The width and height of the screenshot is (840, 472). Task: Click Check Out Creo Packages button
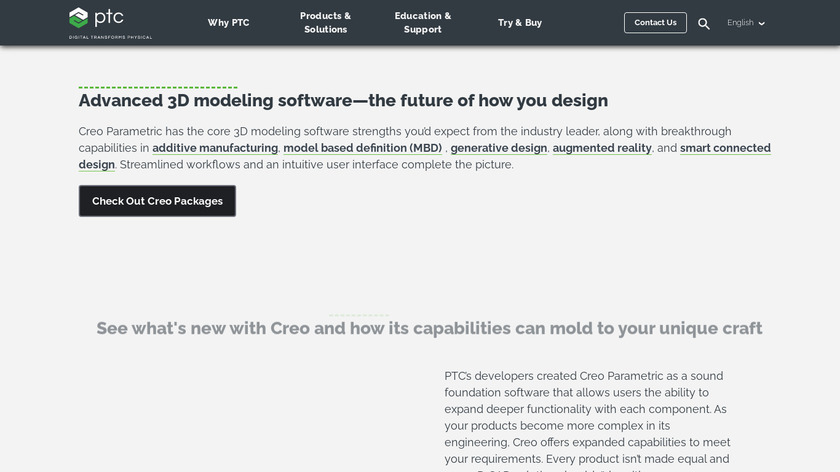157,201
